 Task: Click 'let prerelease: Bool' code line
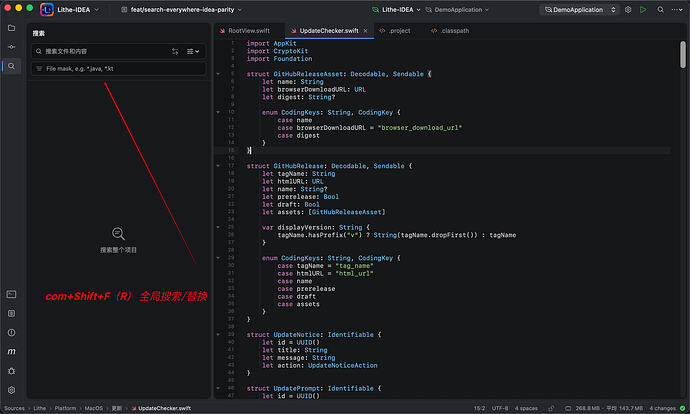click(300, 197)
